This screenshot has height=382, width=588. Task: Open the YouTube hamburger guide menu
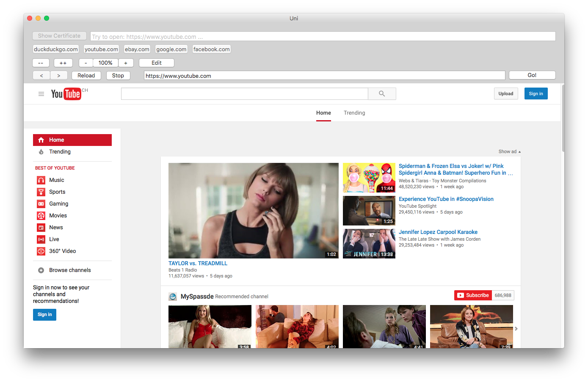pyautogui.click(x=41, y=94)
